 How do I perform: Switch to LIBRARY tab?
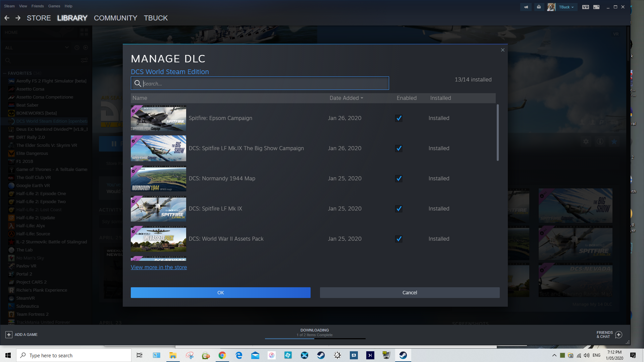click(x=72, y=18)
